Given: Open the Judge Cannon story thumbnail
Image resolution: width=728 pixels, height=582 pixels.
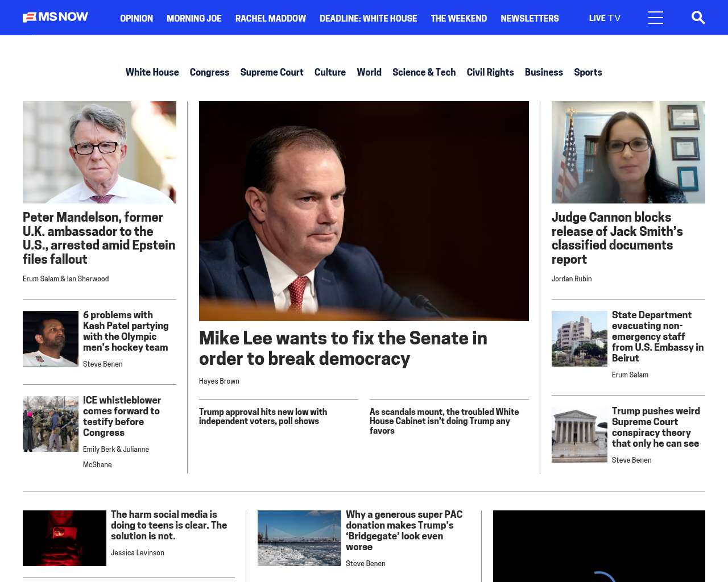Looking at the screenshot, I should [628, 152].
